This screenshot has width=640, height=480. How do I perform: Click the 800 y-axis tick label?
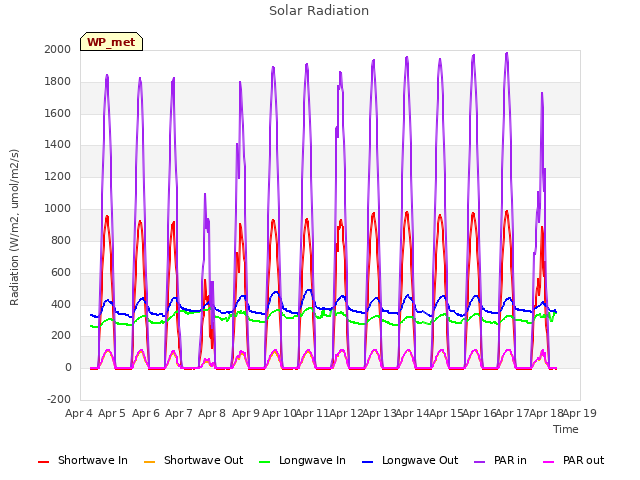point(61,240)
